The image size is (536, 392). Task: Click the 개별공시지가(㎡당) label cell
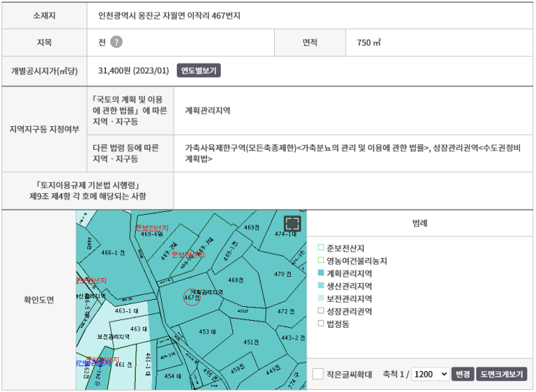click(45, 71)
